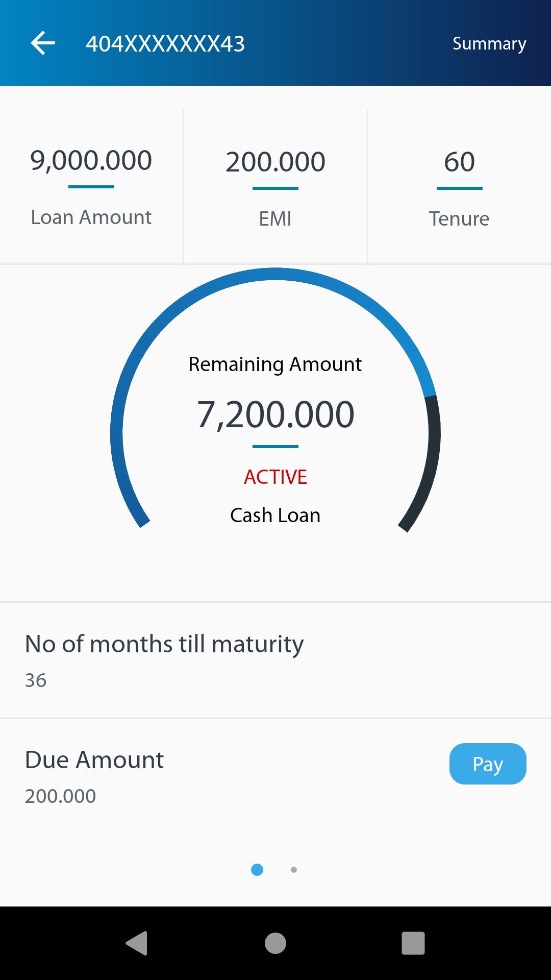Viewport: 551px width, 980px height.
Task: Tap the 9,000.000 loan amount value
Action: [x=91, y=160]
